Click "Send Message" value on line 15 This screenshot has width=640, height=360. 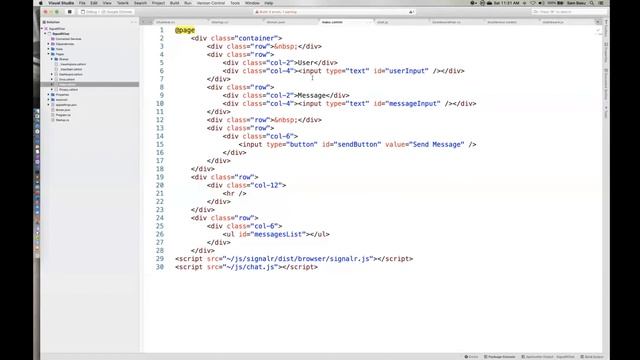(x=437, y=144)
